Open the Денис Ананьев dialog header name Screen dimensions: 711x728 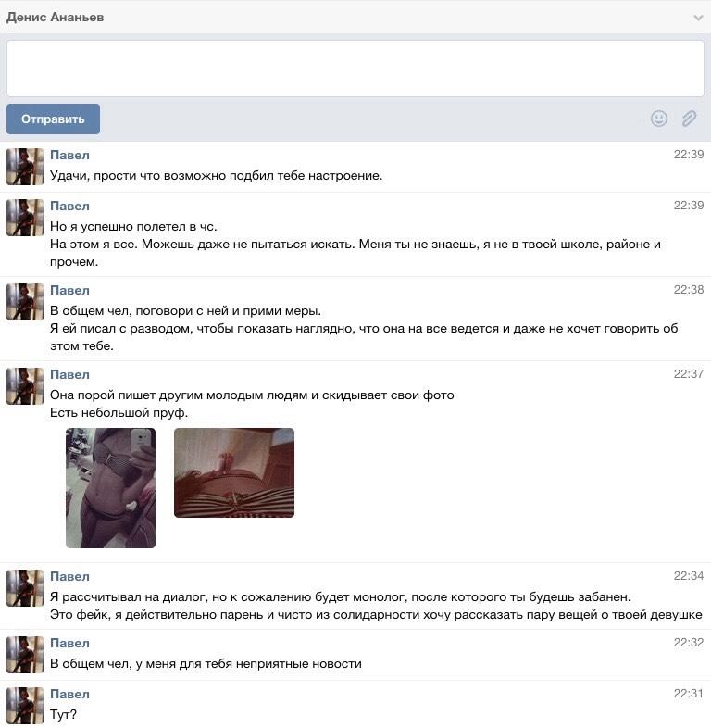tap(56, 18)
